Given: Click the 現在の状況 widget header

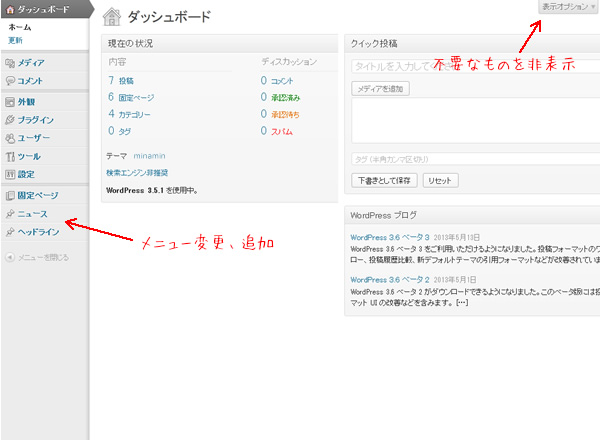Looking at the screenshot, I should pos(220,43).
